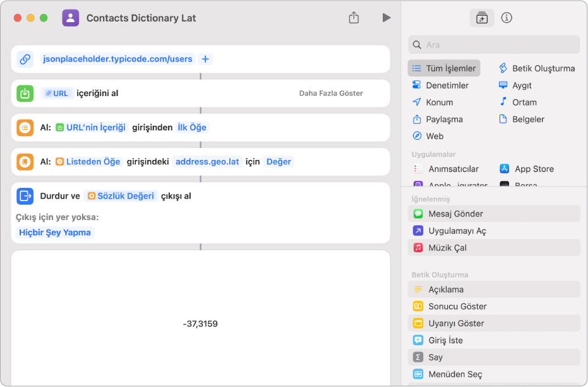
Task: Add another URL with the plus button
Action: [x=205, y=59]
